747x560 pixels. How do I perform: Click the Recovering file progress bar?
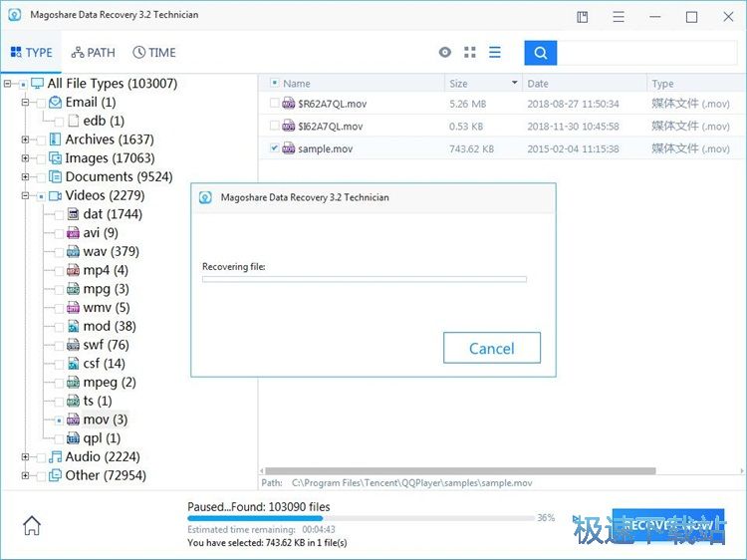pyautogui.click(x=365, y=279)
